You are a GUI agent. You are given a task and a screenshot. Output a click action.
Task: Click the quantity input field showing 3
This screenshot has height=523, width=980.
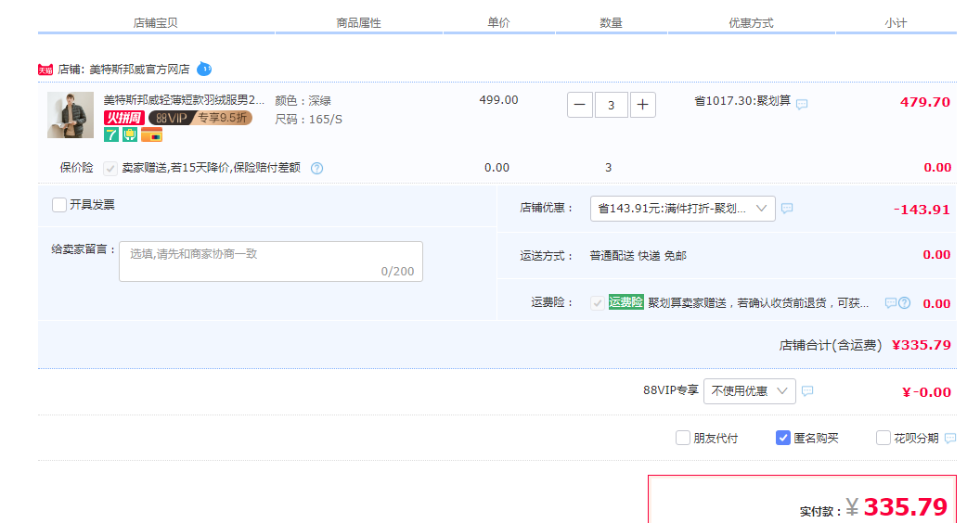(612, 105)
